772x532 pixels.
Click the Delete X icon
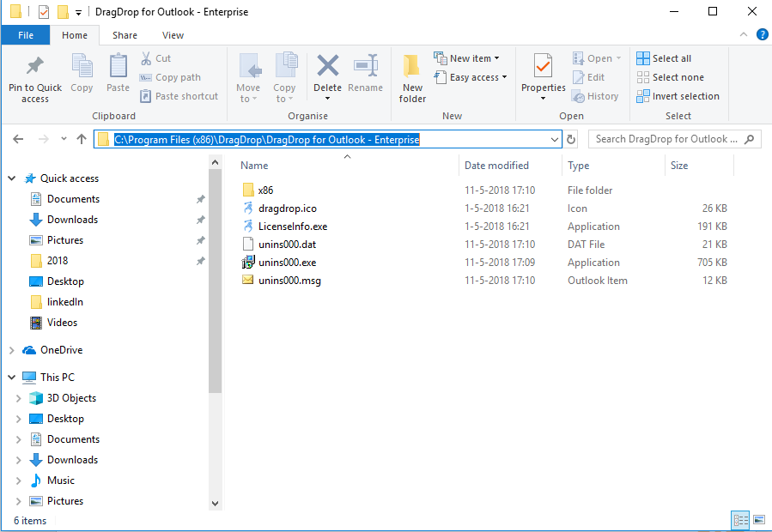click(327, 65)
